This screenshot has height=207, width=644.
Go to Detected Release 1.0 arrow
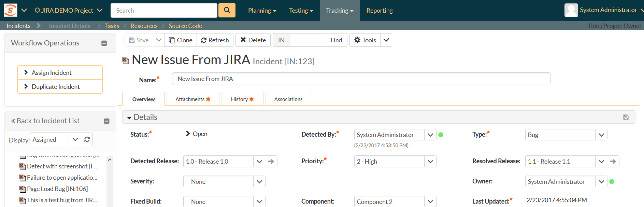pyautogui.click(x=271, y=162)
